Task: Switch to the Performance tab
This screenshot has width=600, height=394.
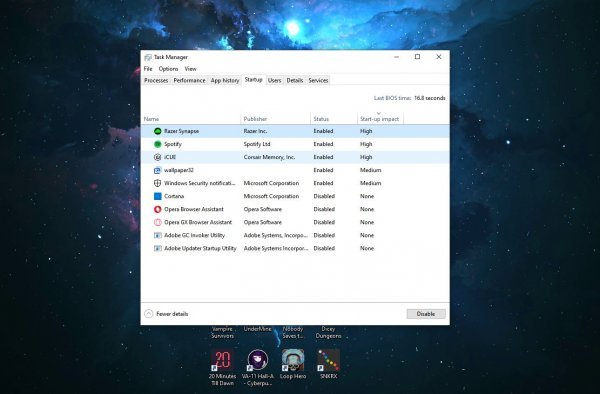Action: point(189,80)
